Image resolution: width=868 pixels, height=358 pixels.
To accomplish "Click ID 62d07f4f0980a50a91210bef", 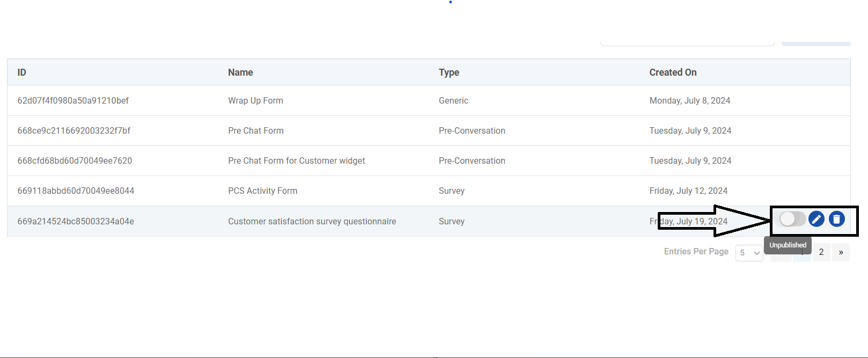I will point(73,101).
